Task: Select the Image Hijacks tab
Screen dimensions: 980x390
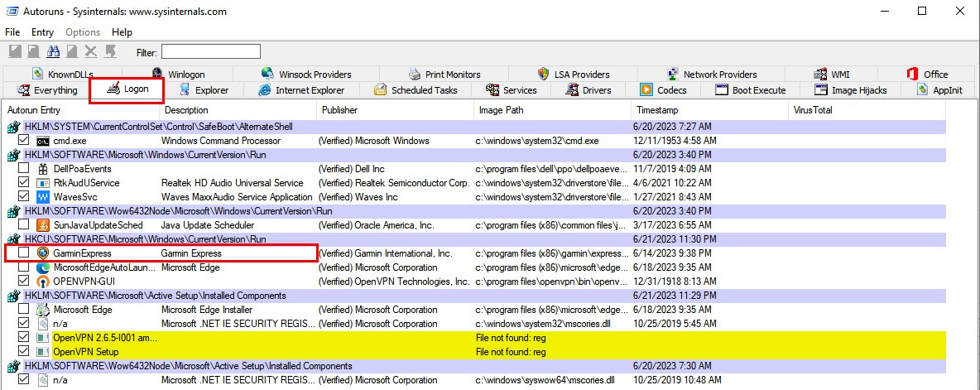Action: click(851, 90)
